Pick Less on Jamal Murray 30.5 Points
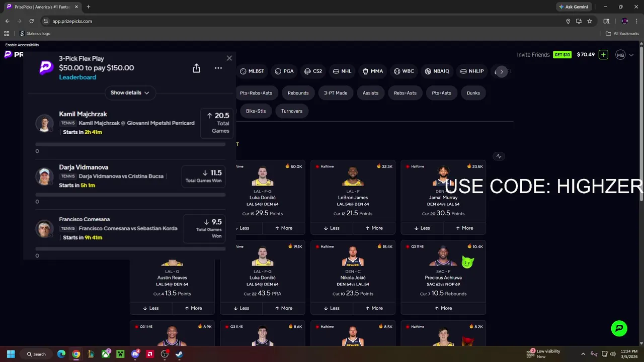Viewport: 644px width, 362px height. (422, 228)
